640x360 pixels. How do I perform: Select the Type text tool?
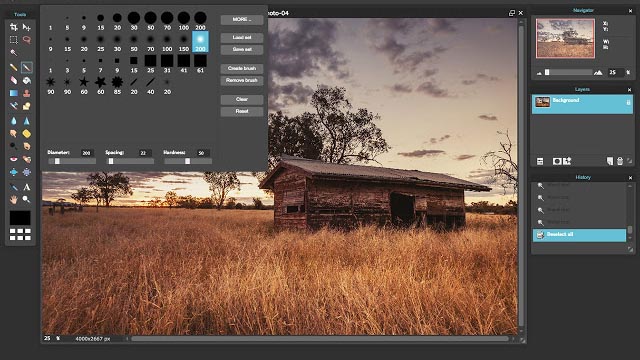tap(27, 187)
